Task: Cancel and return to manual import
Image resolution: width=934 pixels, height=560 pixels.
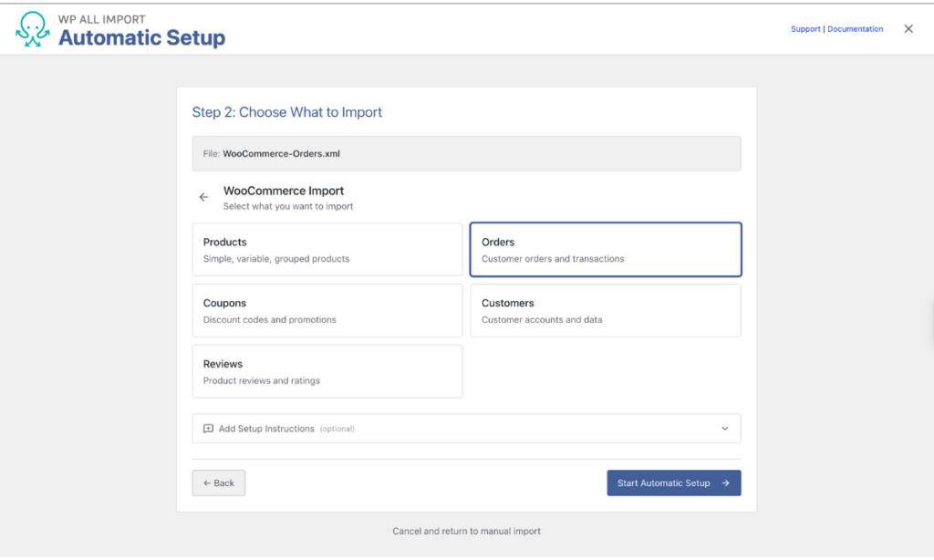Action: (466, 531)
